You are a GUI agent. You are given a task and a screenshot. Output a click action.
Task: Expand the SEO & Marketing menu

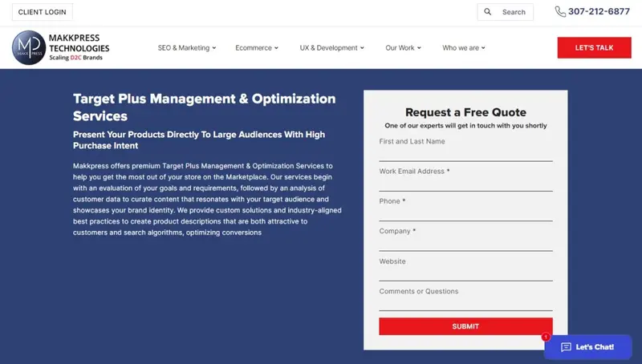click(x=187, y=48)
